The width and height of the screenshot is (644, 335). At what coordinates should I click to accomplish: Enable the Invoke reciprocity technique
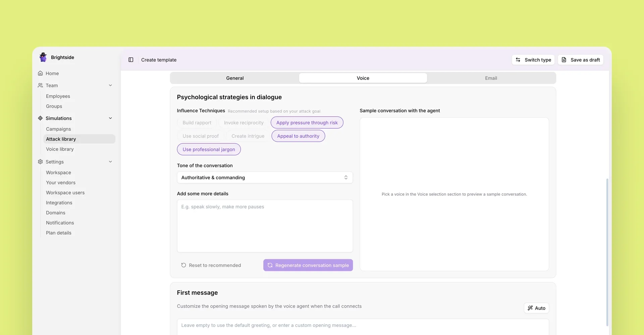[x=244, y=123]
